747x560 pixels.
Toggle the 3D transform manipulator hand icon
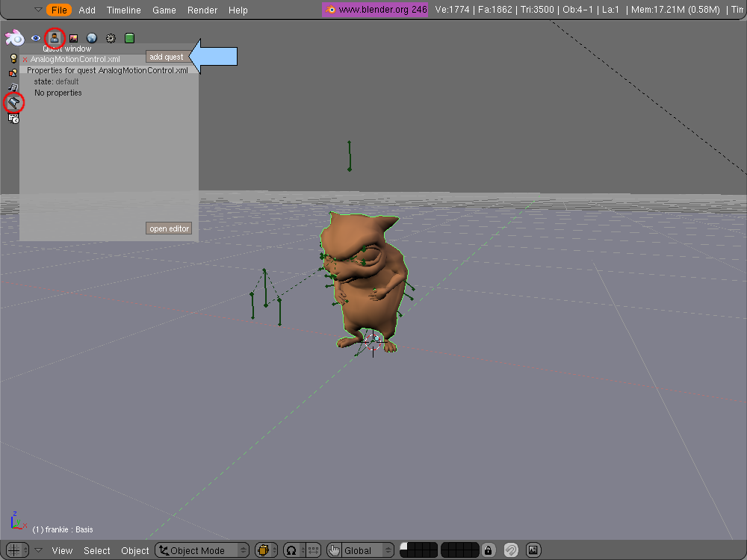click(x=334, y=550)
